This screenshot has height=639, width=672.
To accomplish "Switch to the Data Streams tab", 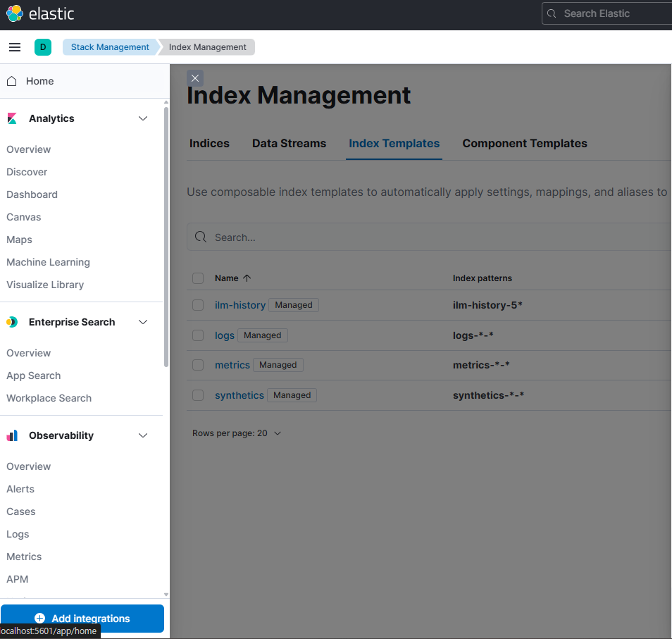I will (x=290, y=144).
